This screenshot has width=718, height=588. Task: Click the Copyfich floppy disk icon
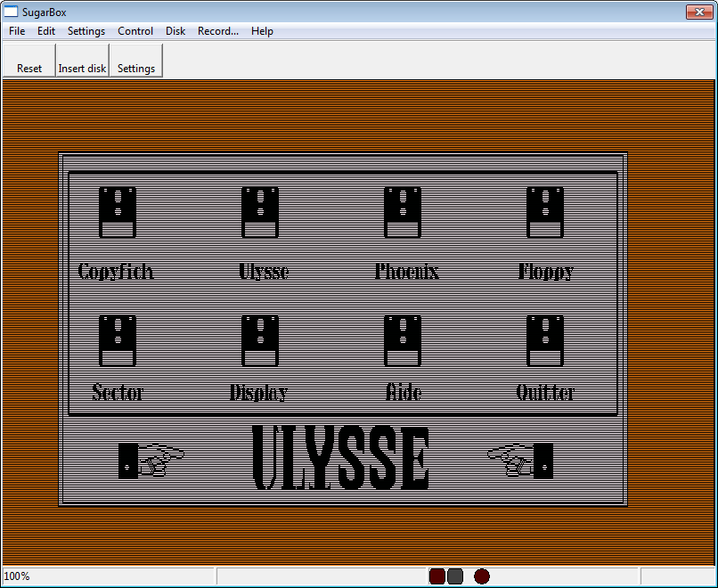[118, 213]
